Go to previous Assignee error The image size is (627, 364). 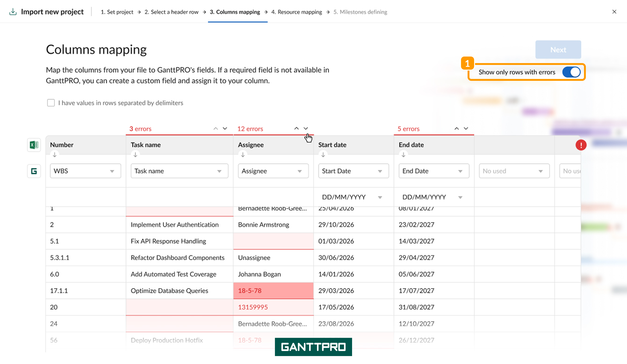(x=296, y=128)
